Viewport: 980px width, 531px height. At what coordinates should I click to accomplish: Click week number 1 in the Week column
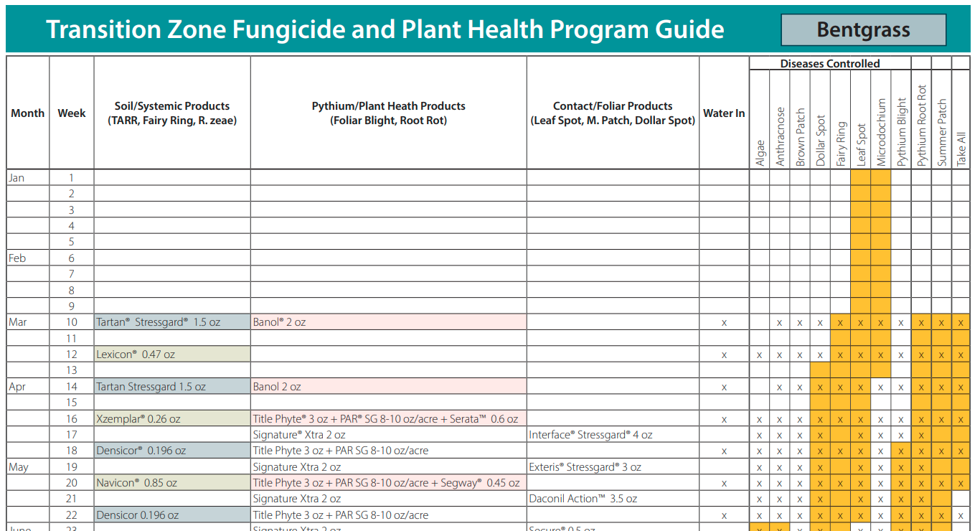pos(72,178)
